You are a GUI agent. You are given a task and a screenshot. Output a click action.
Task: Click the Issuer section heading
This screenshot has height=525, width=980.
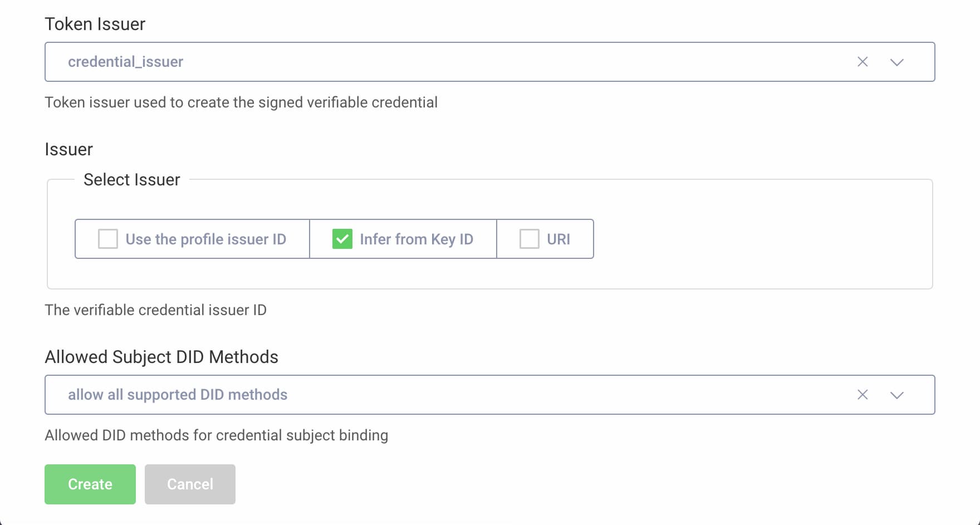point(68,149)
